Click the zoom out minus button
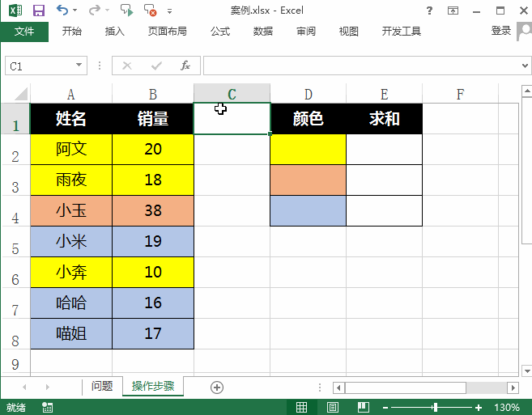The height and width of the screenshot is (415, 532). pyautogui.click(x=385, y=408)
